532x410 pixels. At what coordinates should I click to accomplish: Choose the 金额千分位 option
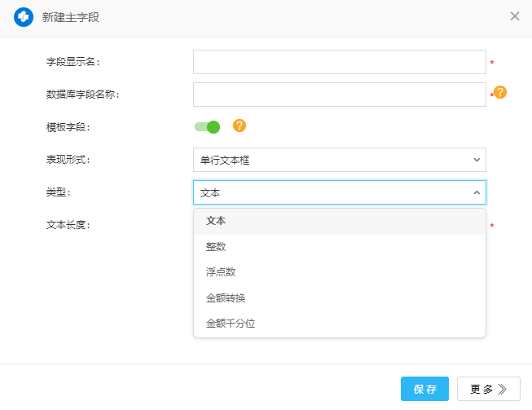[231, 324]
